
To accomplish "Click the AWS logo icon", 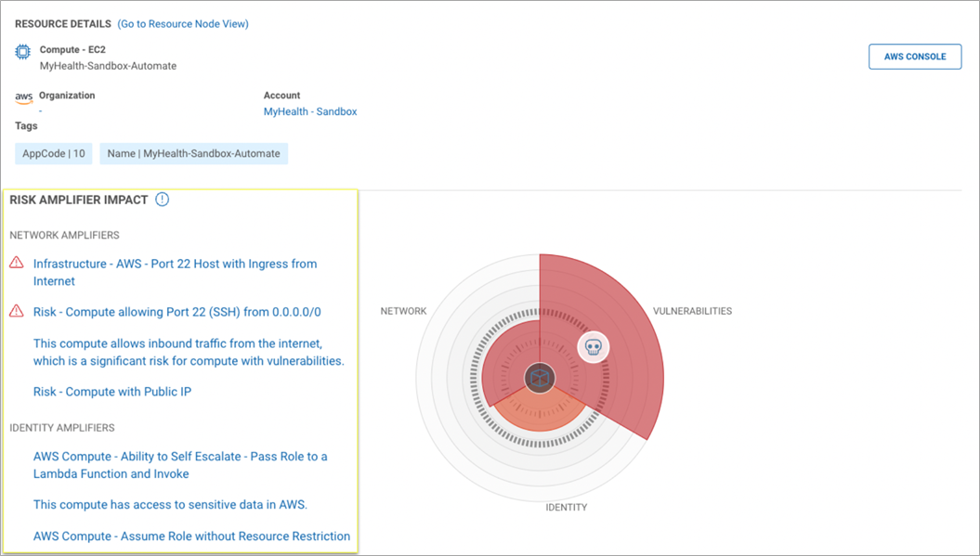I will (x=24, y=97).
